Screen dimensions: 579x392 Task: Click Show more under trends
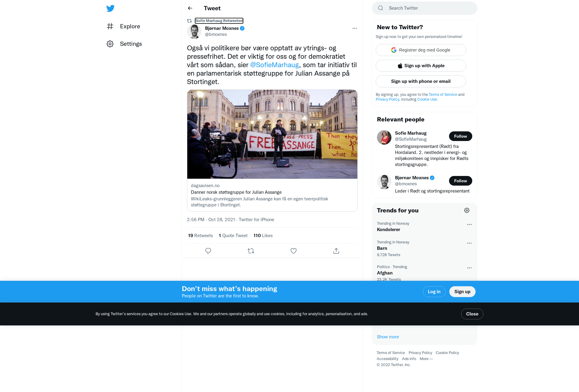pyautogui.click(x=388, y=337)
